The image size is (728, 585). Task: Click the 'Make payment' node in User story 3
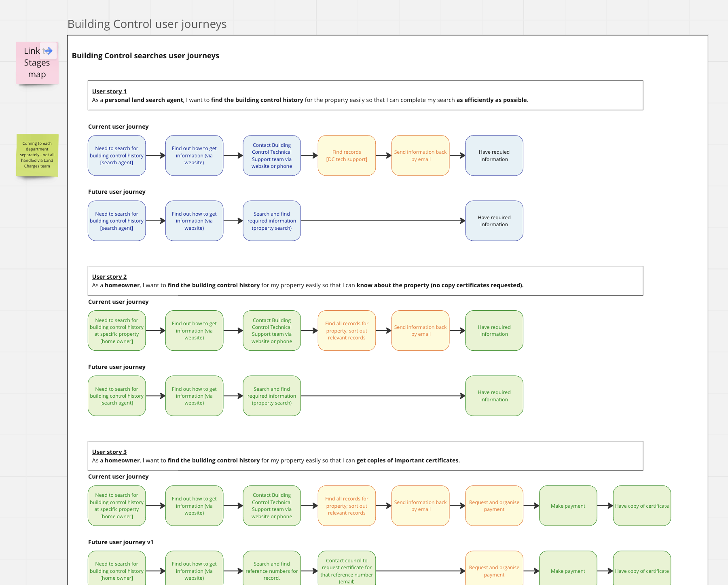pos(568,506)
